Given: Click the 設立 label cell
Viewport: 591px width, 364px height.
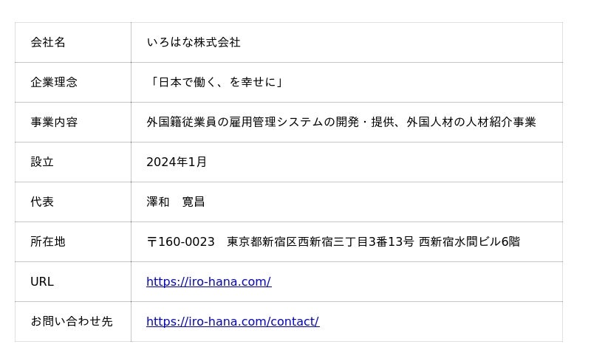Looking at the screenshot, I should pos(42,162).
